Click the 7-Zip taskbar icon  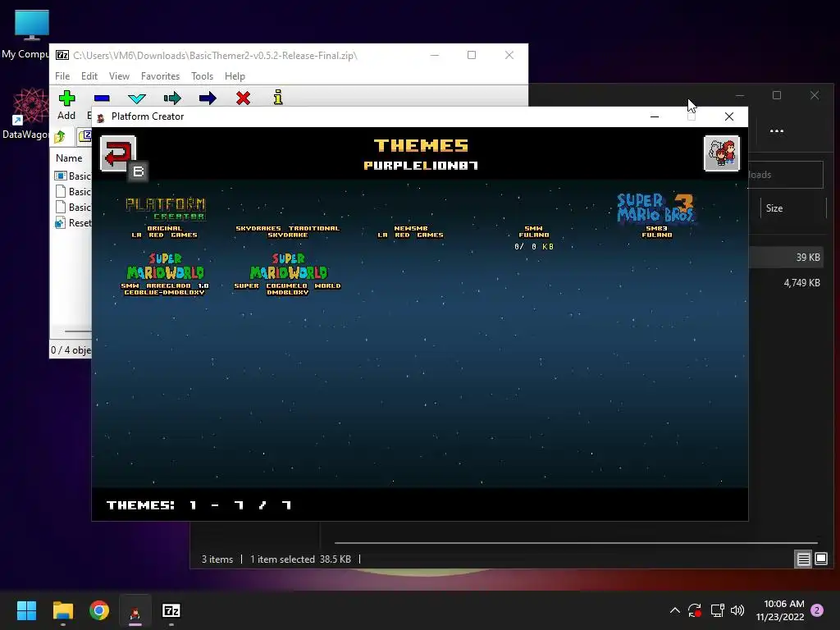171,610
